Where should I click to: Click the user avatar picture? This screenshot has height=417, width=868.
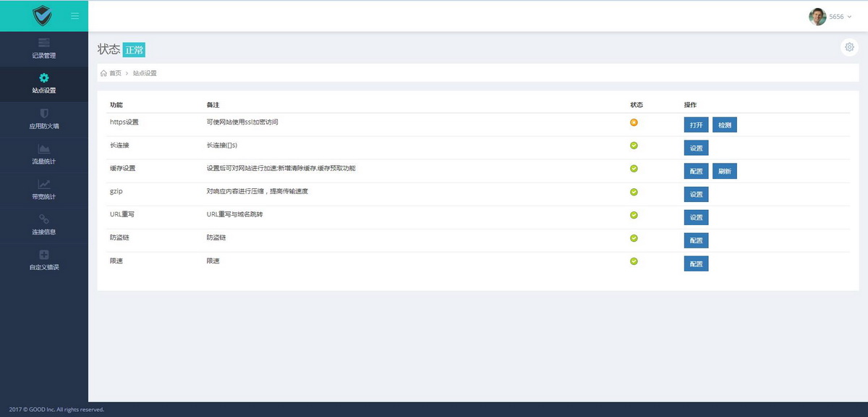(x=817, y=17)
